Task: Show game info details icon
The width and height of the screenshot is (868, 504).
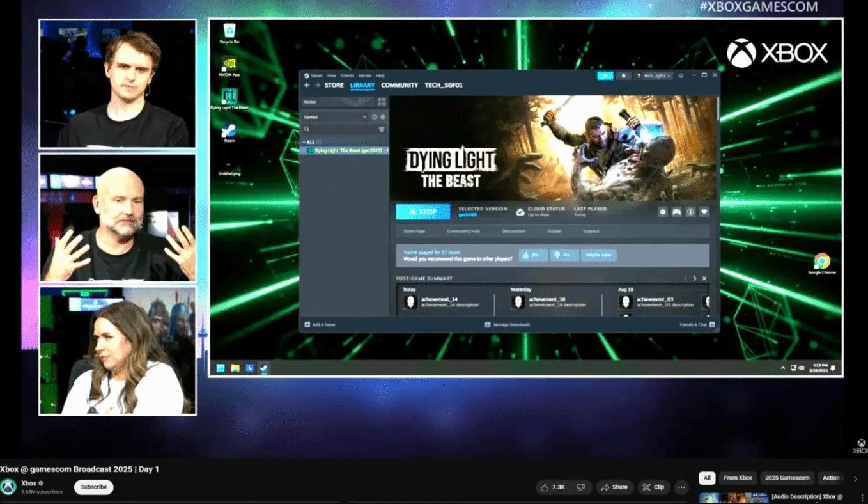Action: [x=690, y=212]
